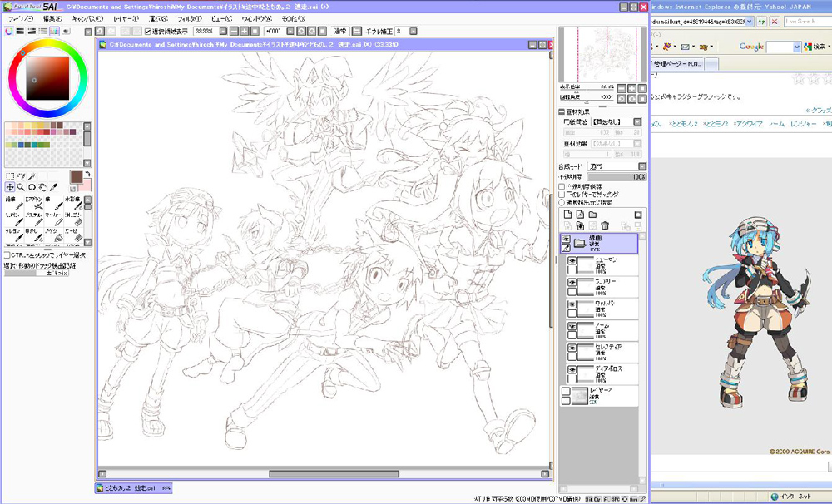Click the layer opacity slider
Viewport: 832px width, 504px height.
tap(617, 176)
